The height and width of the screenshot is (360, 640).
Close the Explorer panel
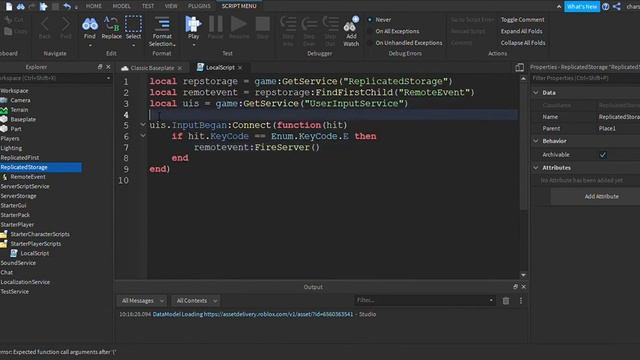pyautogui.click(x=108, y=67)
